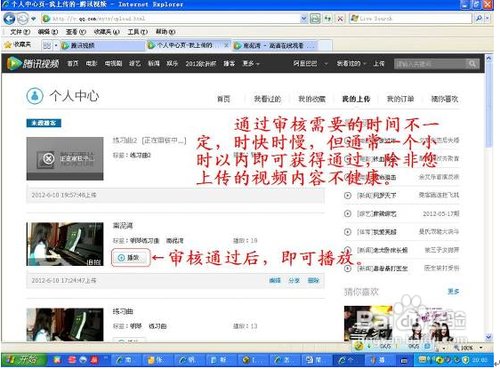
Task: Click the red stop loading icon
Action: (340, 19)
